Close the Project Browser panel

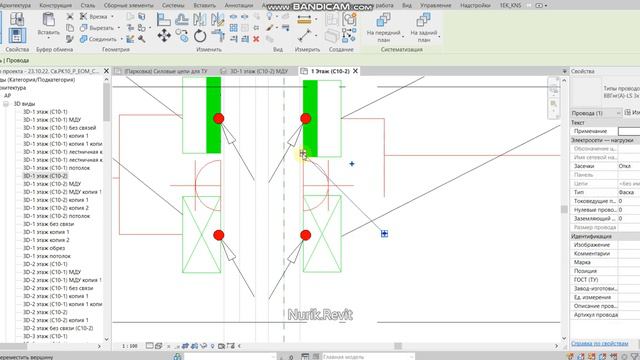(x=107, y=71)
